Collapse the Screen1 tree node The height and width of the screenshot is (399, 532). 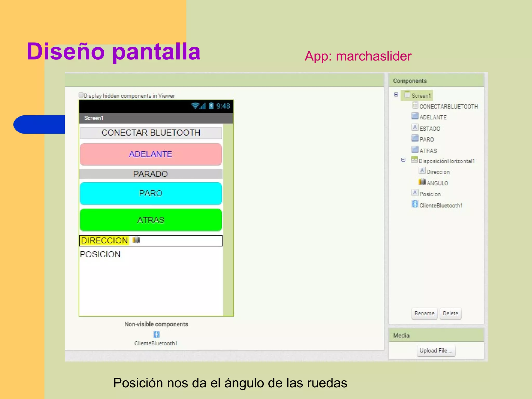[396, 95]
